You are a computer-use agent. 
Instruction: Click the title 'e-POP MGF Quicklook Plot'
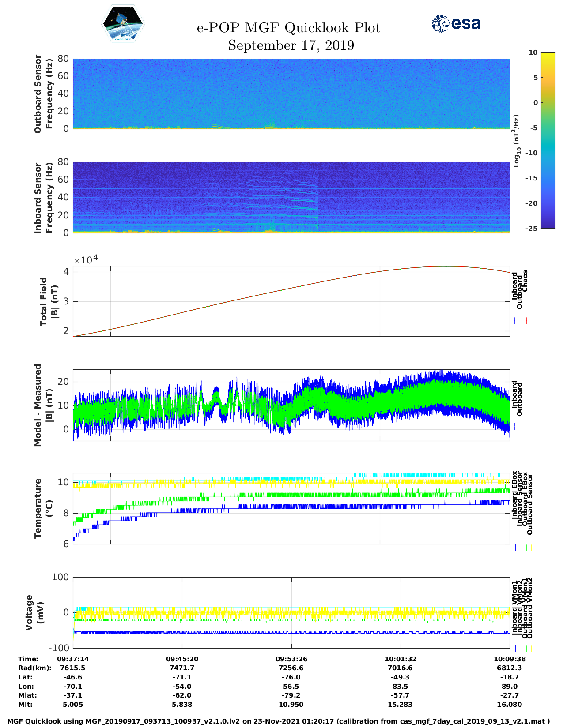pyautogui.click(x=288, y=28)
